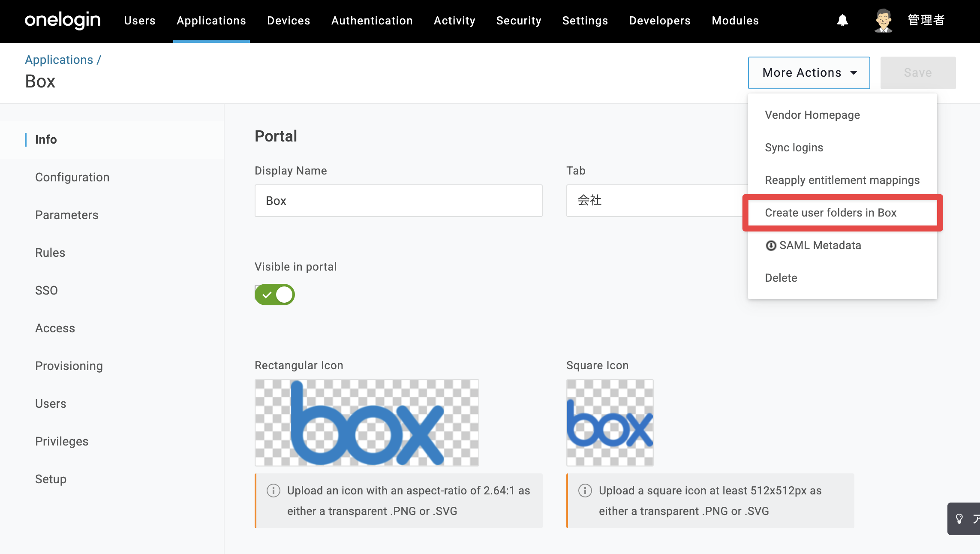Select Reapply entitlement mappings
This screenshot has height=554, width=980.
pos(842,180)
